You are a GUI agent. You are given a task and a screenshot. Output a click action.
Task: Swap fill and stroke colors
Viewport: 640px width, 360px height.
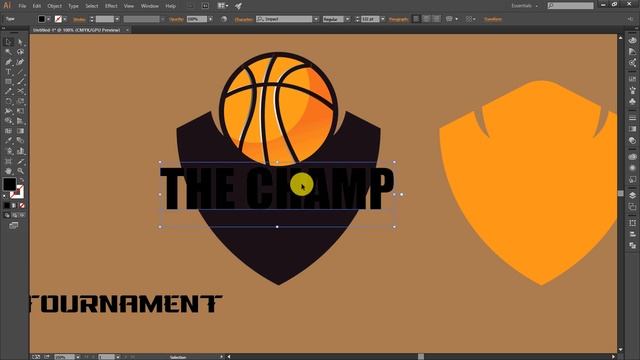21,180
